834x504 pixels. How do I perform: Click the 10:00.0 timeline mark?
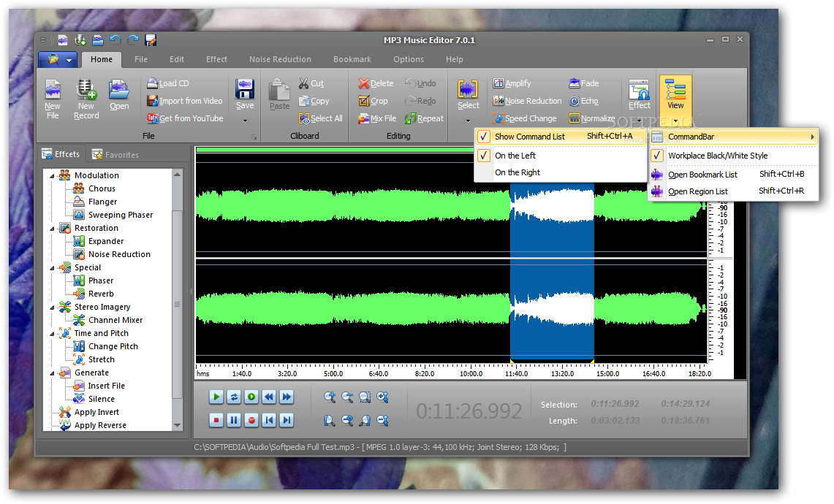coord(471,374)
